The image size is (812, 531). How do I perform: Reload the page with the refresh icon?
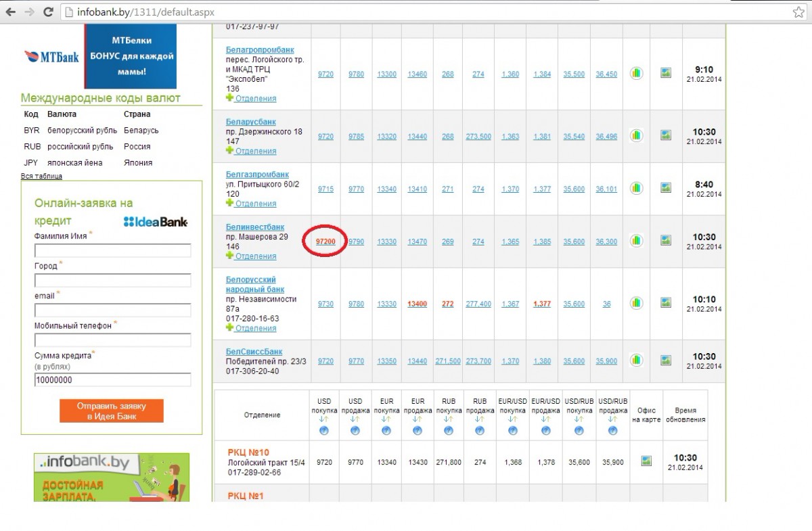[48, 11]
